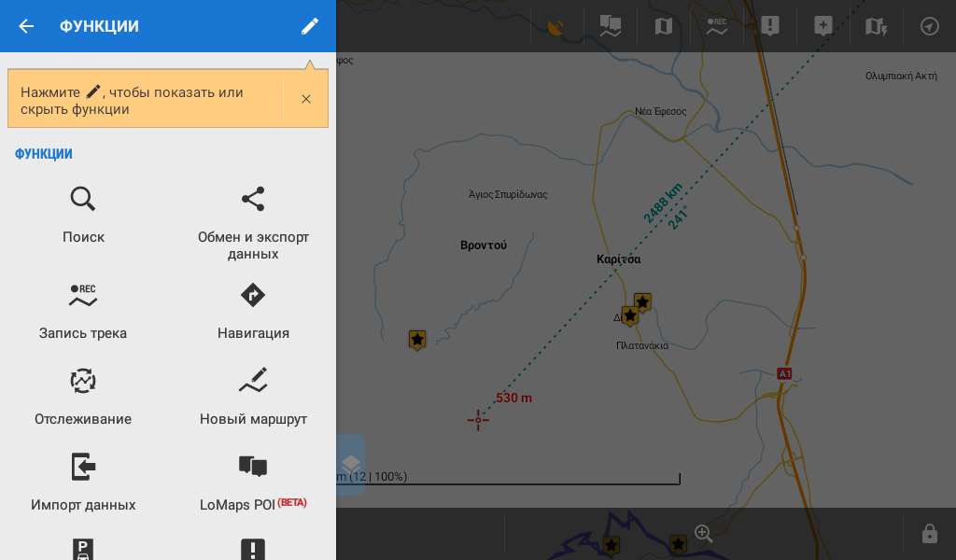
Task: Open Импорт данных import function
Action: [83, 482]
